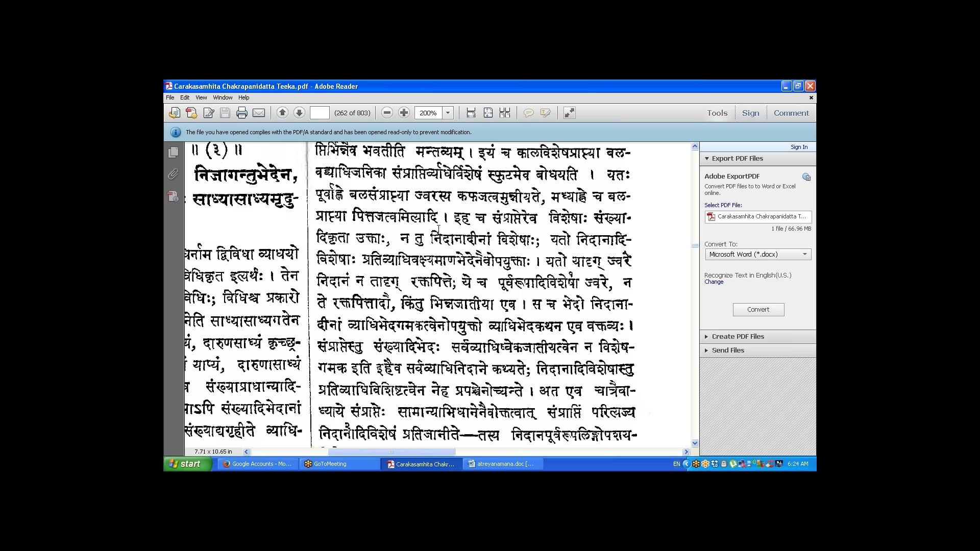980x551 pixels.
Task: Open the attachments paperclip panel
Action: [x=174, y=174]
